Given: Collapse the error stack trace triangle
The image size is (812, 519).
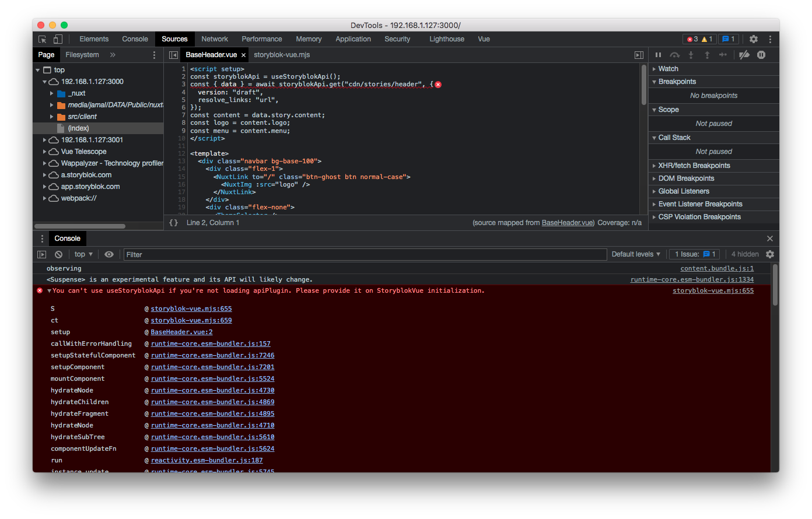Looking at the screenshot, I should 50,291.
